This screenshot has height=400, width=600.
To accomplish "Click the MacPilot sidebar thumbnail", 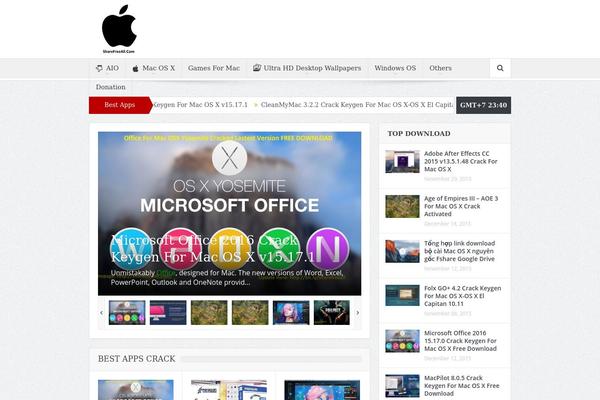I will click(402, 386).
